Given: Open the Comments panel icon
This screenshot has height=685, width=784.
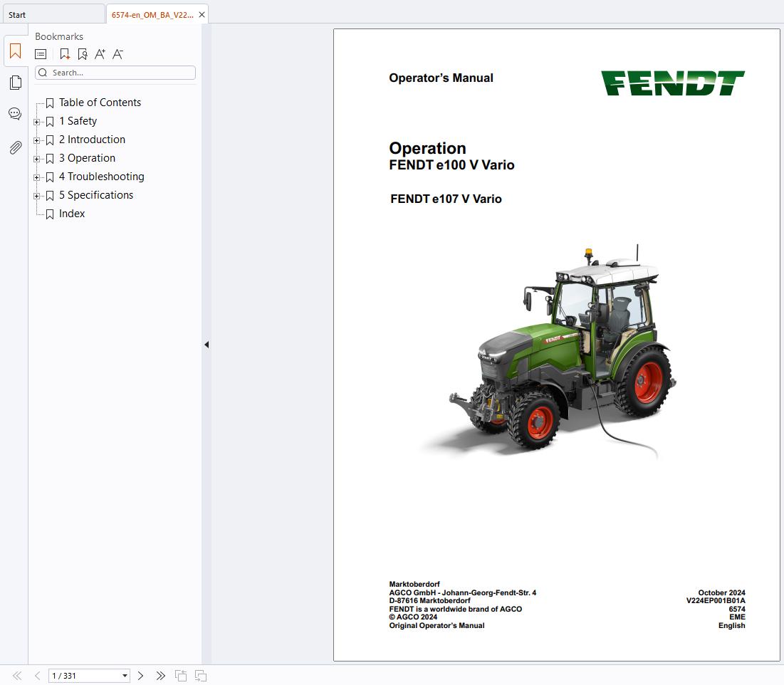Looking at the screenshot, I should (x=15, y=114).
